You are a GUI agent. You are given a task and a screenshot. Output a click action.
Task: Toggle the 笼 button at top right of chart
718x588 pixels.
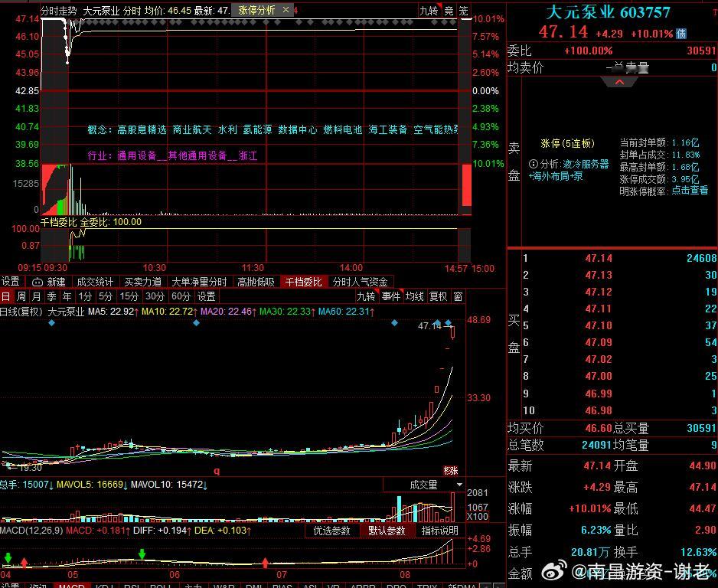(x=464, y=11)
